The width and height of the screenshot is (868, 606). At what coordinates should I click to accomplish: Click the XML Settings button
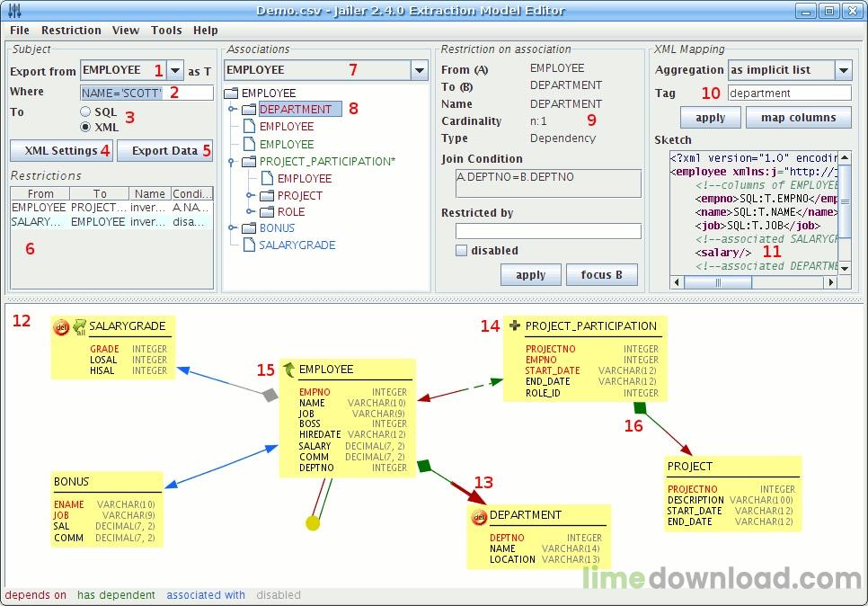[x=61, y=151]
